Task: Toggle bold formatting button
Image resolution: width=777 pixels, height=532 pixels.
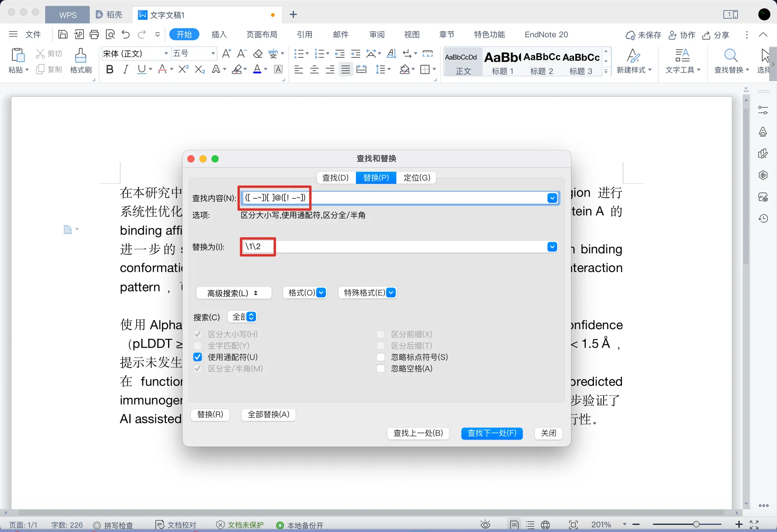Action: (x=110, y=69)
